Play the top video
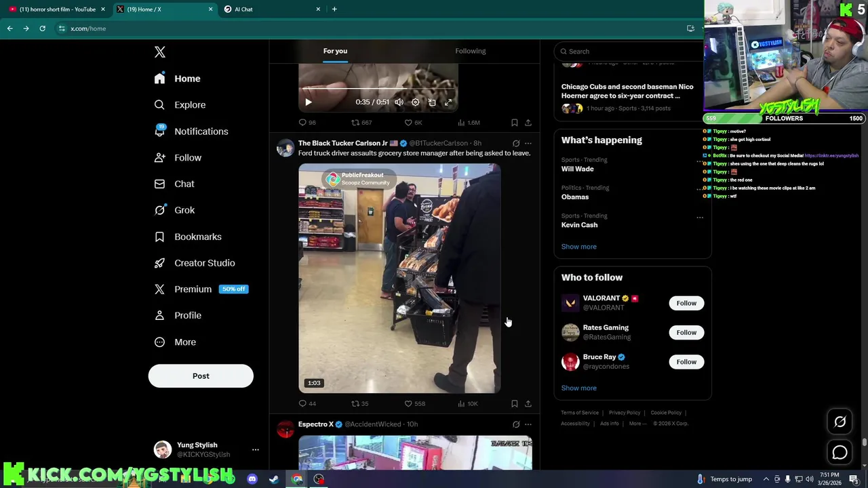The height and width of the screenshot is (488, 868). (308, 102)
